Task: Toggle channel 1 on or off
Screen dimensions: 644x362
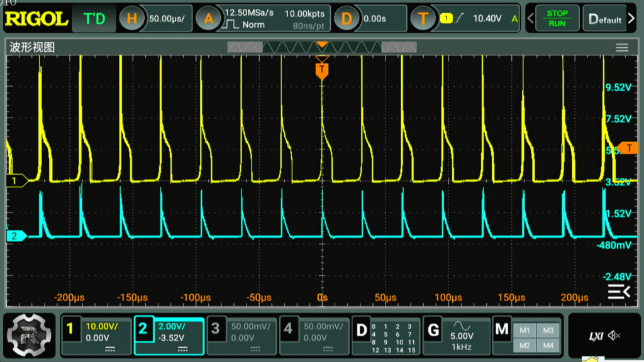Action: tap(70, 328)
